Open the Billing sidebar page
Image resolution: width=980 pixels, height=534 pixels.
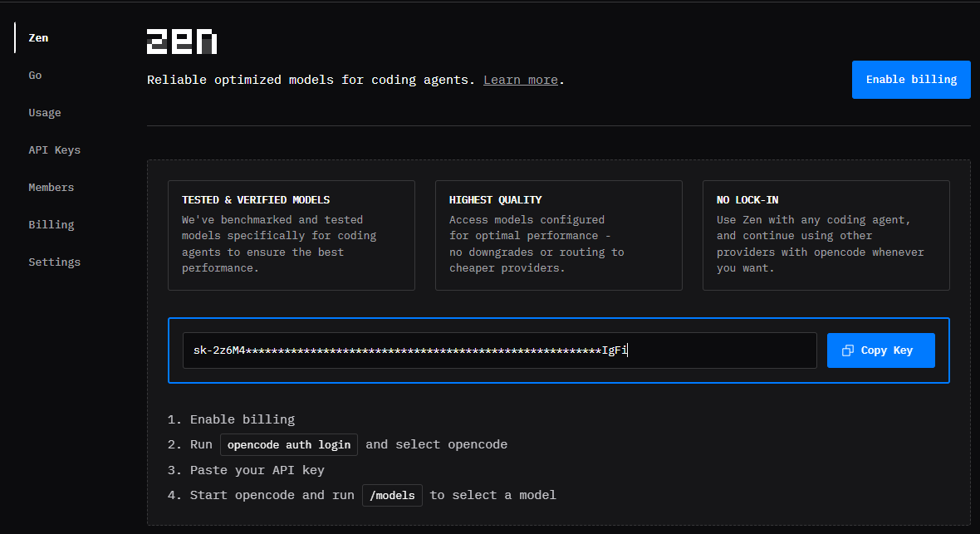pyautogui.click(x=51, y=224)
